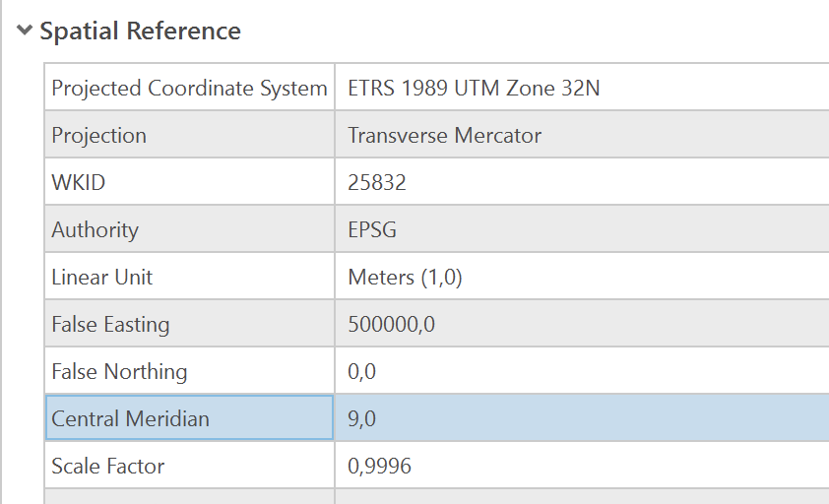Select the Projection label cell
The height and width of the screenshot is (504, 829).
(189, 135)
